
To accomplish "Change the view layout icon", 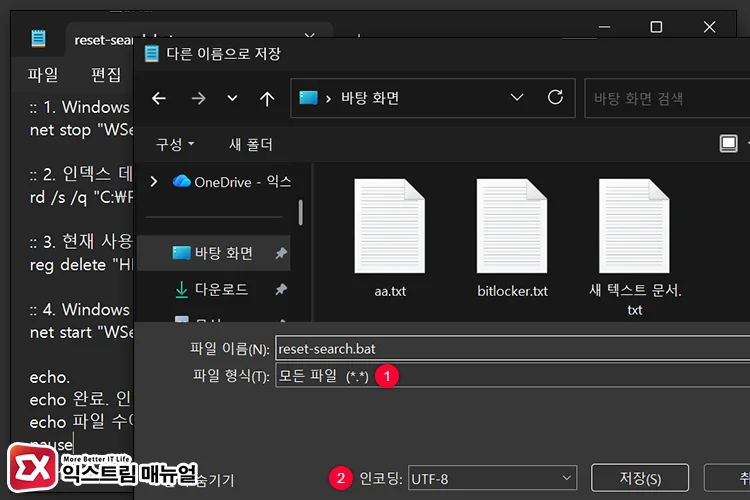I will click(728, 144).
